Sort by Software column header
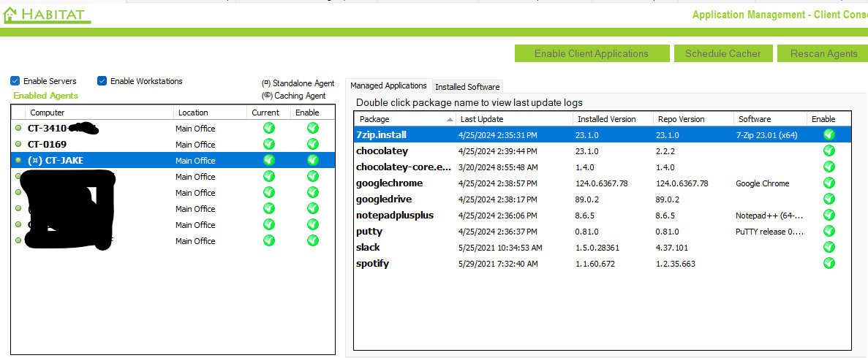Image resolution: width=868 pixels, height=358 pixels. tap(770, 119)
